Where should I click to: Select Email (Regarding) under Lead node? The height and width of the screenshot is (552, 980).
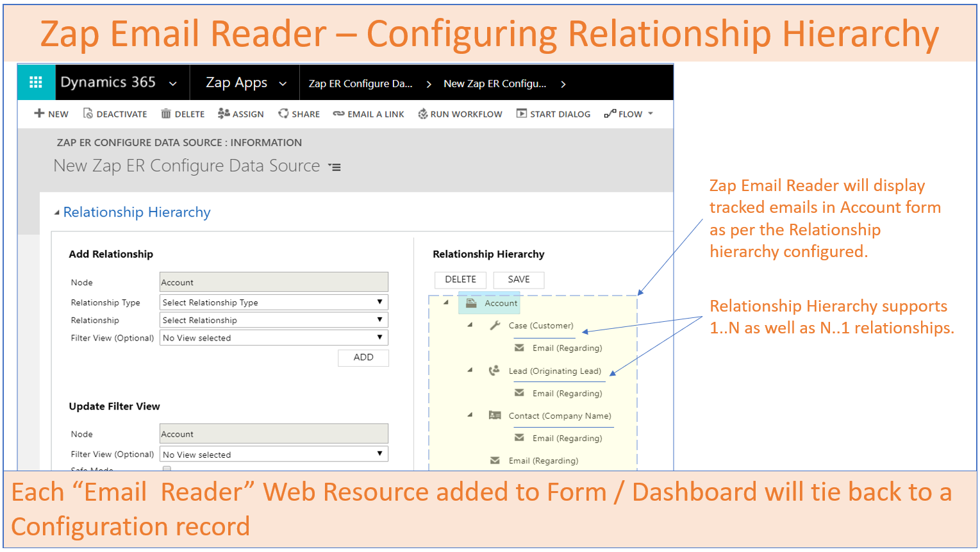click(x=567, y=394)
